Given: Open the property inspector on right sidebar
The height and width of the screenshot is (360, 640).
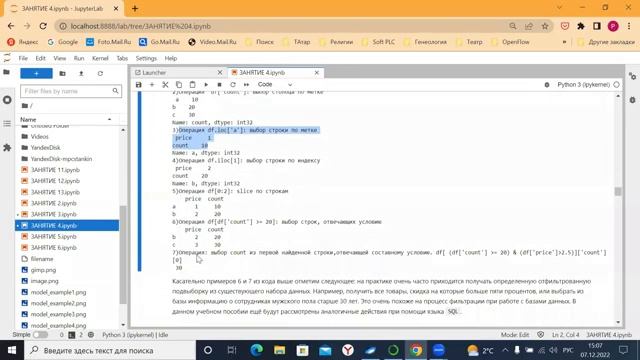Looking at the screenshot, I should point(632,76).
